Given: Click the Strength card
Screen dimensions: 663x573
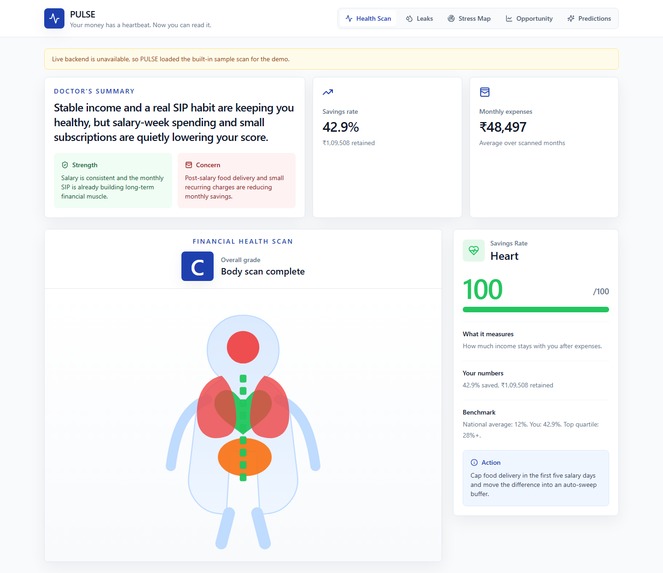Looking at the screenshot, I should tap(113, 181).
